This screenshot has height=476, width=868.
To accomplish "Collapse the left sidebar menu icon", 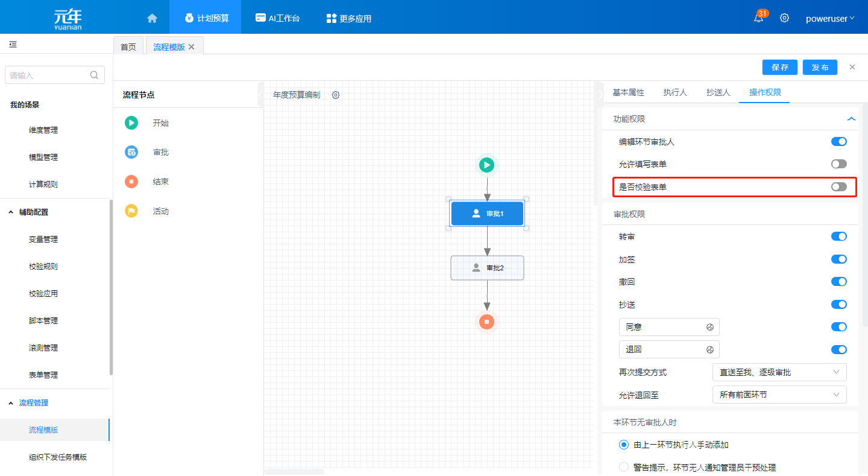I will [x=13, y=45].
